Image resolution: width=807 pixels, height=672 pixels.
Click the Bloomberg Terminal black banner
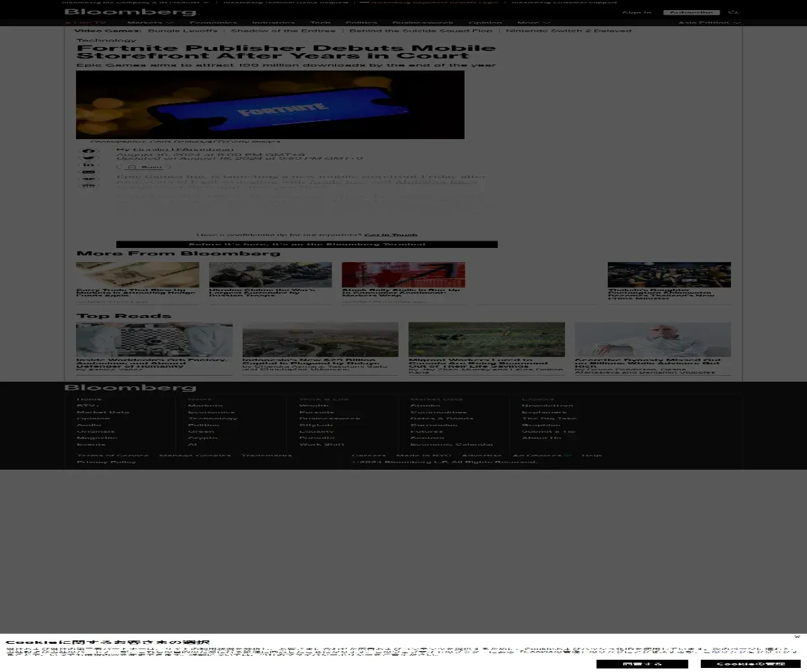(307, 245)
